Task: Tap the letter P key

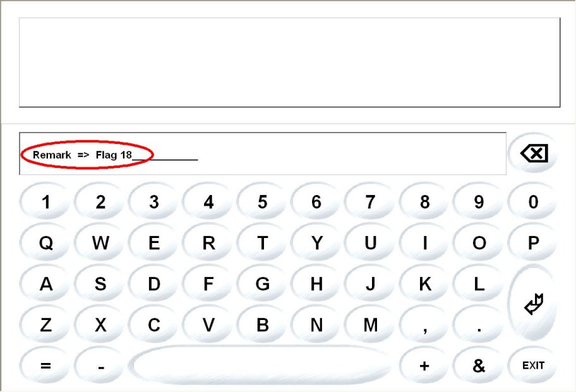Action: pyautogui.click(x=532, y=242)
